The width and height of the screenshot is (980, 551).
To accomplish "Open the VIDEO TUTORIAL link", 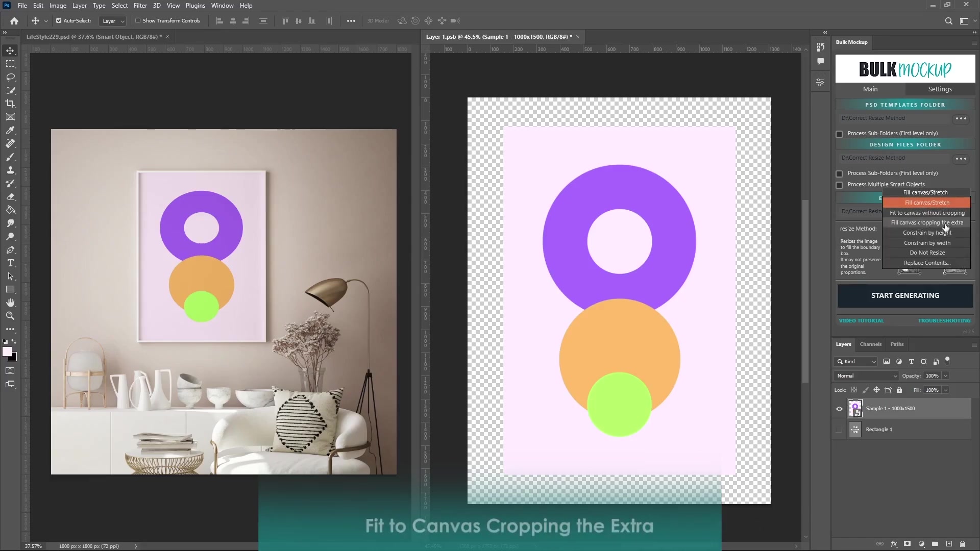I will [x=861, y=320].
